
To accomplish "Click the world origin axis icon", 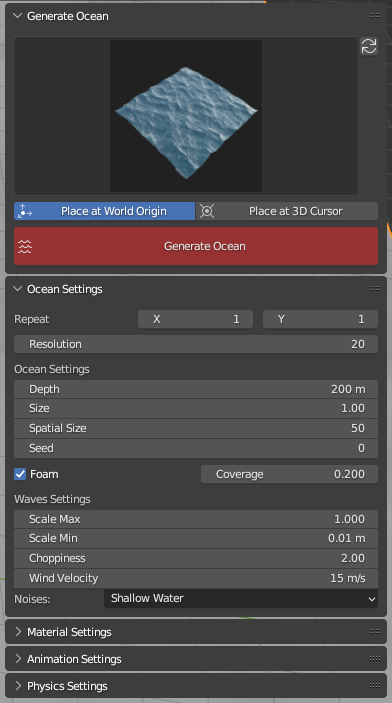I will click(x=25, y=211).
